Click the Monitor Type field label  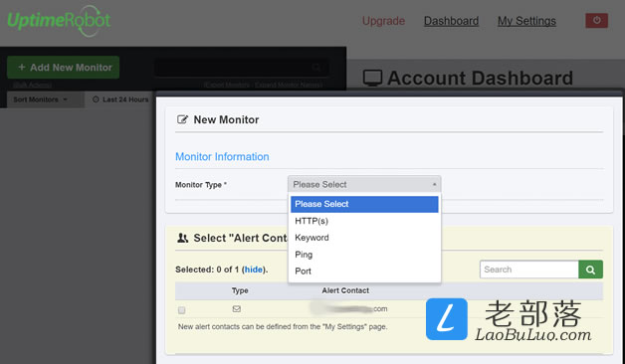(201, 185)
